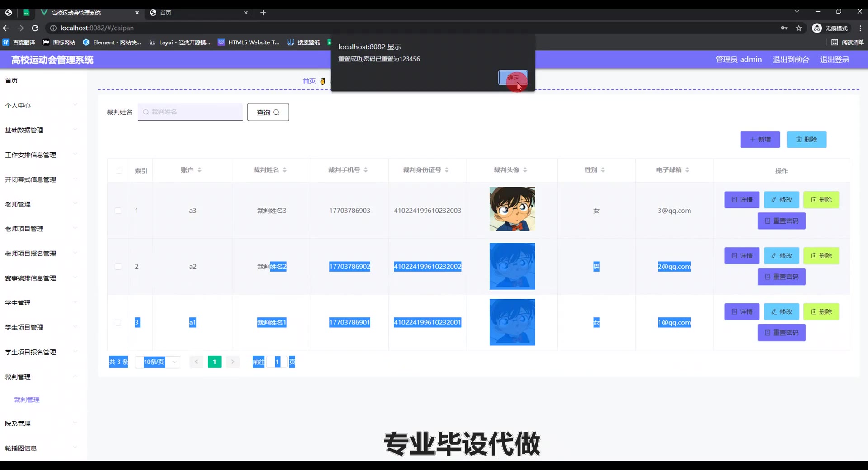The image size is (868, 470).
Task: Delete referee a3 with its 删除 button
Action: tap(821, 200)
